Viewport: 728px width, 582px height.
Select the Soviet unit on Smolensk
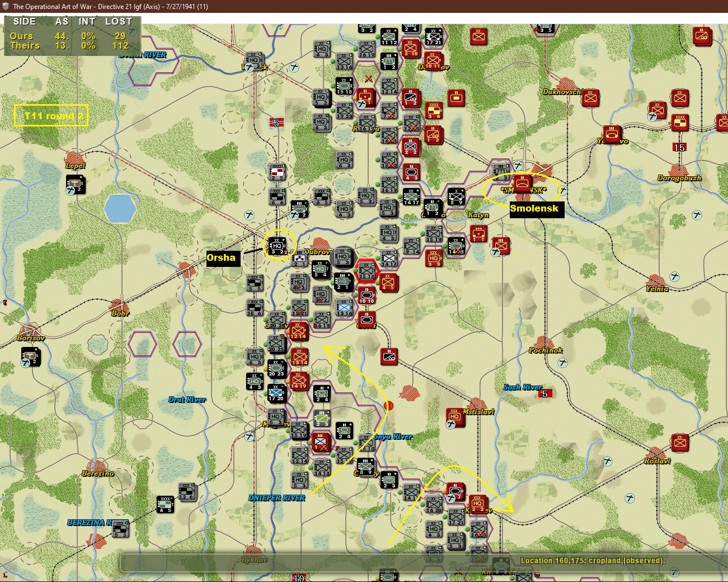pos(523,183)
